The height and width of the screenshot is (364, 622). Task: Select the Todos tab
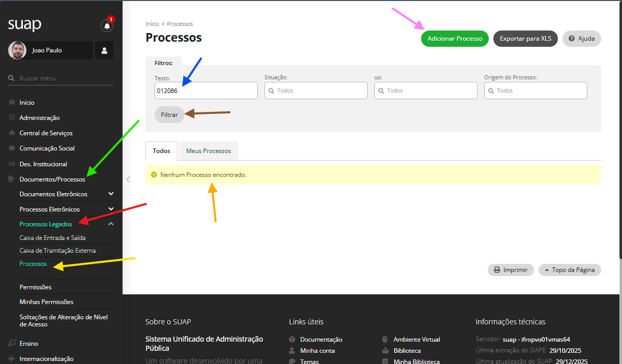coord(161,151)
